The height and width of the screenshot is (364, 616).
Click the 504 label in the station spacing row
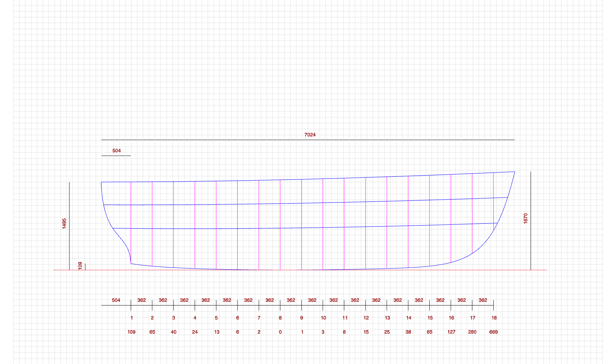pyautogui.click(x=116, y=300)
